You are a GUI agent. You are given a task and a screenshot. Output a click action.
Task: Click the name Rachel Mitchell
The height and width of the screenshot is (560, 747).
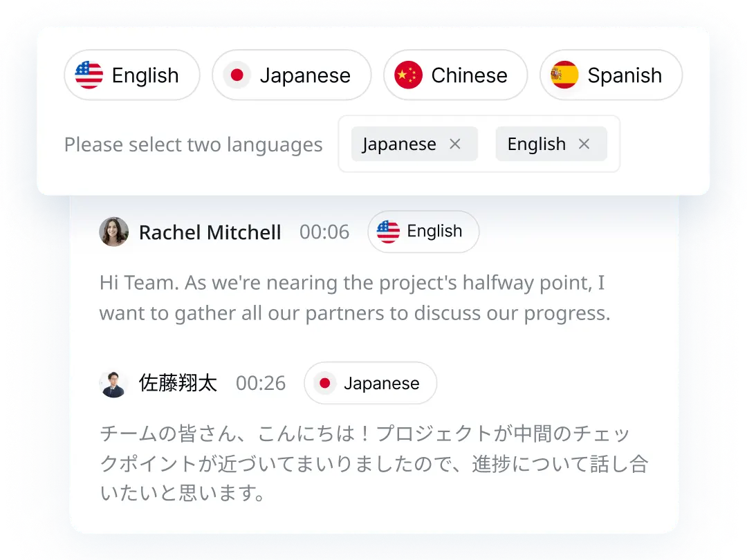pyautogui.click(x=210, y=232)
